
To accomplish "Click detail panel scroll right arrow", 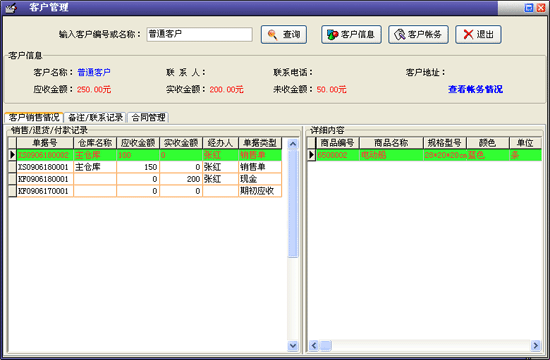I will 535,346.
